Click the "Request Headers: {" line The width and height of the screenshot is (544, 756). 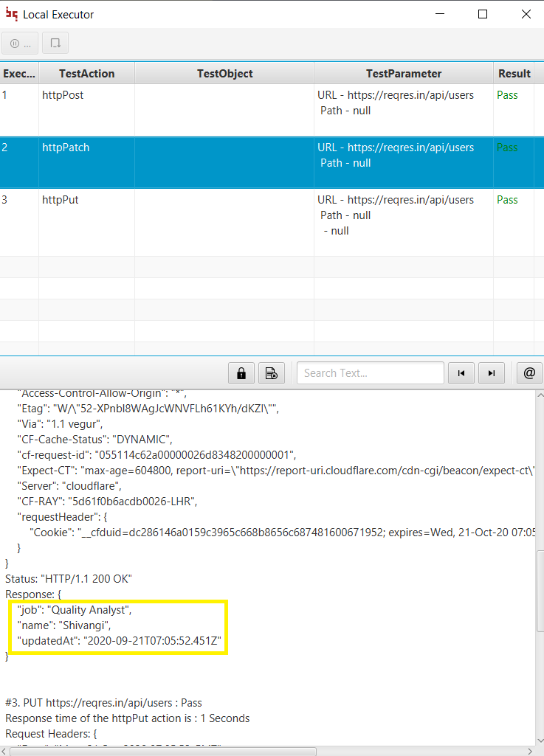click(x=51, y=734)
